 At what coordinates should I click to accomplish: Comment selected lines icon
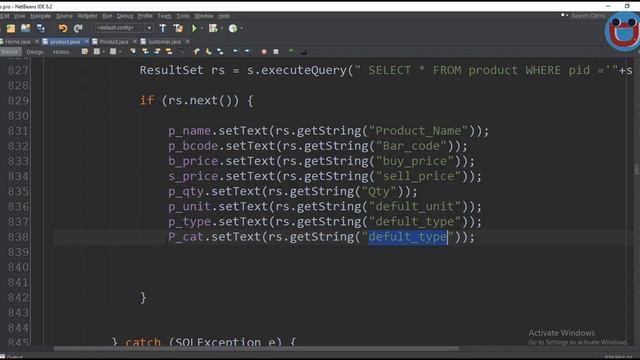[x=291, y=52]
